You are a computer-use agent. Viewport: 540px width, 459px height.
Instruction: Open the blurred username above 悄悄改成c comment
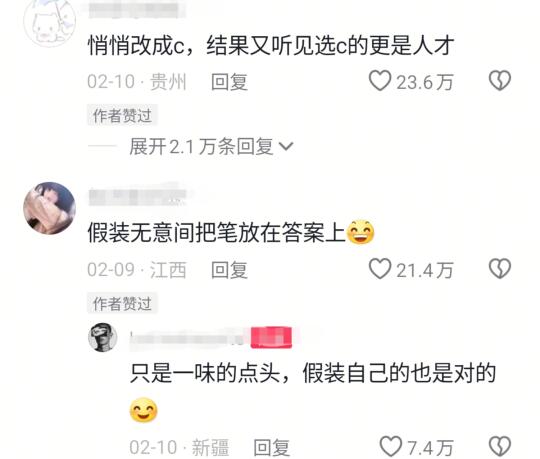click(137, 10)
